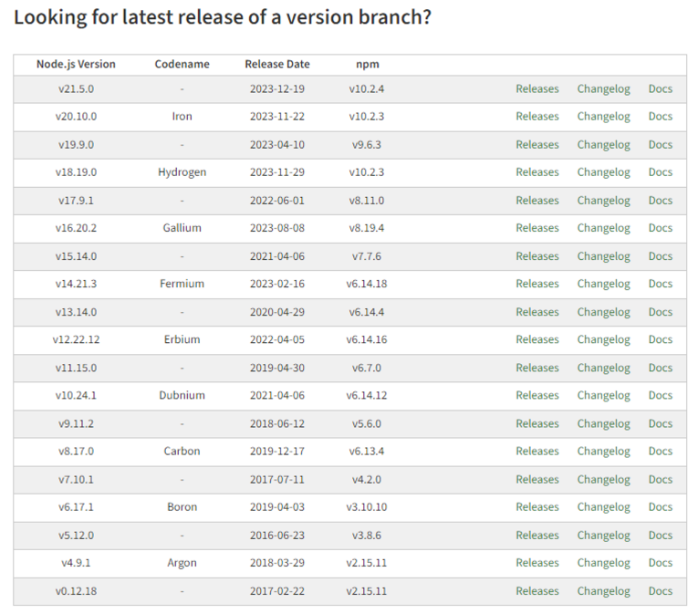Select the 2023-12-19 release date
The image size is (697, 612).
tap(277, 89)
